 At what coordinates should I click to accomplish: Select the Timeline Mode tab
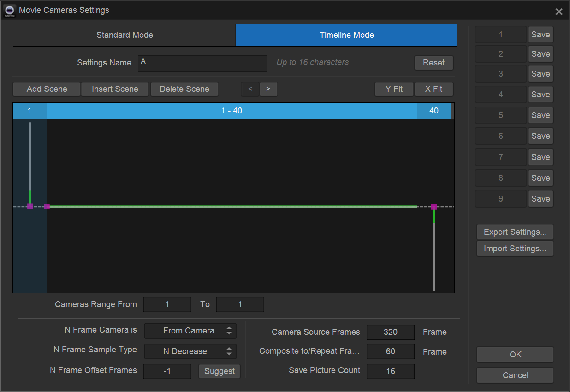346,35
